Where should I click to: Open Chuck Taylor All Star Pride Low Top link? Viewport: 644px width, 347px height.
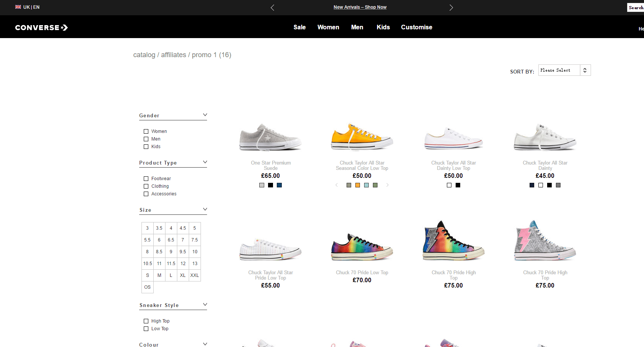click(x=271, y=275)
